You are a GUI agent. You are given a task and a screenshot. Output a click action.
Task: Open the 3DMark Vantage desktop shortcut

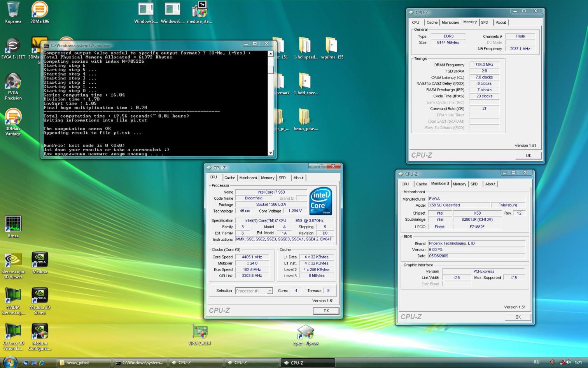[13, 122]
